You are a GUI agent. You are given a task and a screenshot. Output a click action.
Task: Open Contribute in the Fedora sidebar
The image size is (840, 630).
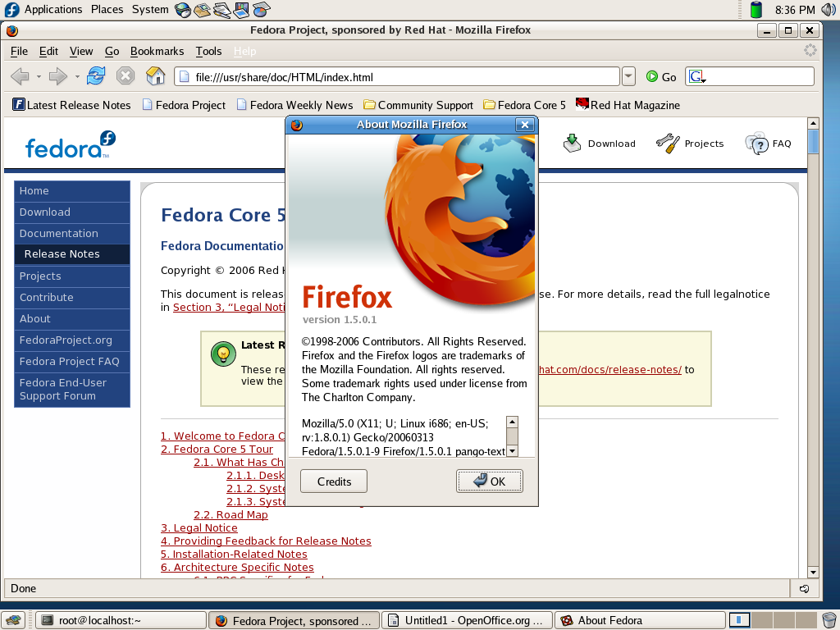72,297
